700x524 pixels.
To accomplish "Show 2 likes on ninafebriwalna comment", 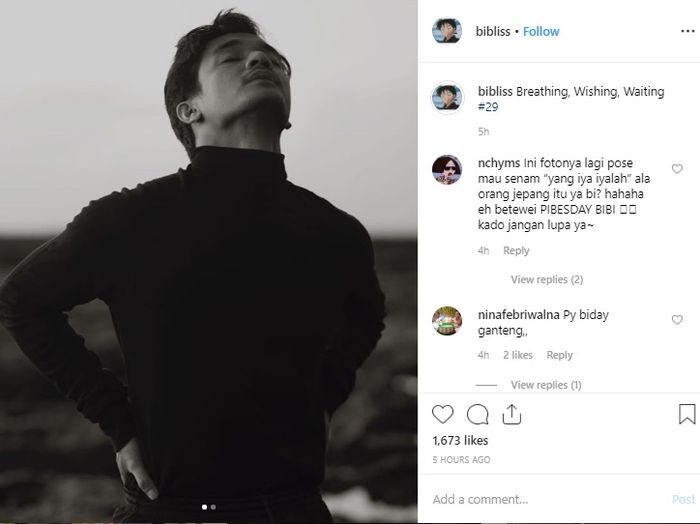I will (x=518, y=355).
